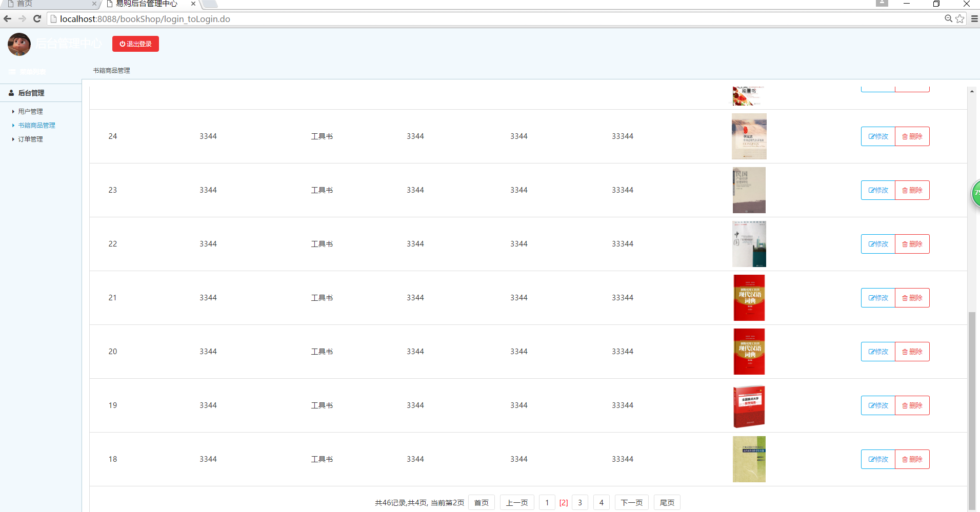Edit the book in row 19
Screen dimensions: 980x512
878,405
